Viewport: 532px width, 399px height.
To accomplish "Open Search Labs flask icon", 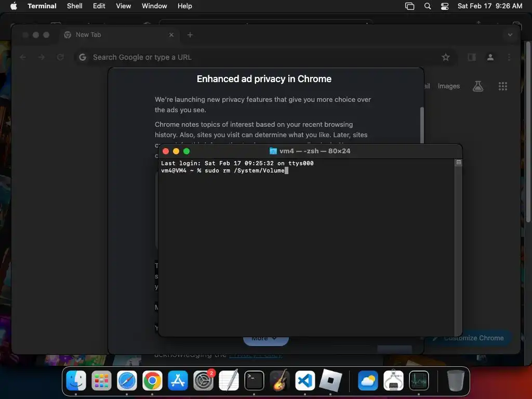I will click(x=478, y=86).
